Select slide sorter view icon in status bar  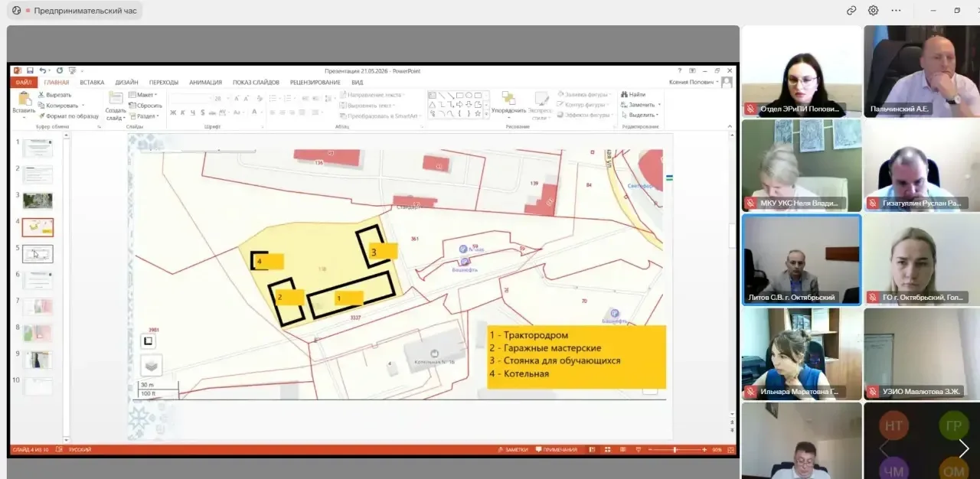pos(606,449)
